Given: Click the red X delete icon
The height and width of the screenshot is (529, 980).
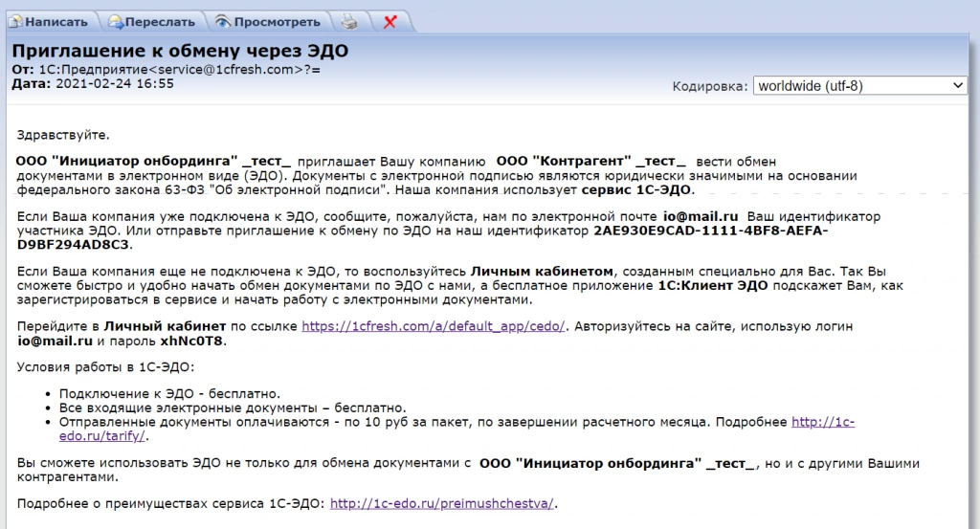Looking at the screenshot, I should [x=390, y=23].
